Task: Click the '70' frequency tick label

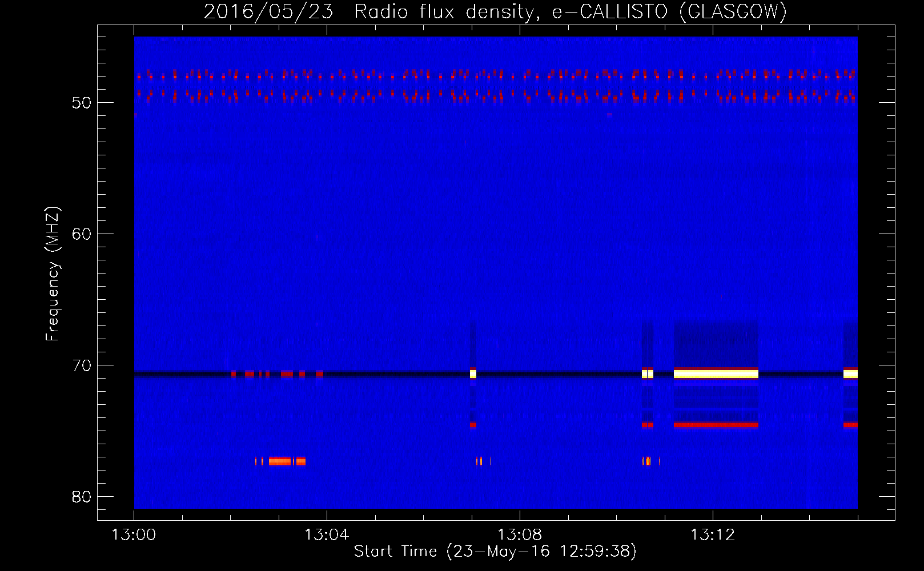Action: point(82,365)
